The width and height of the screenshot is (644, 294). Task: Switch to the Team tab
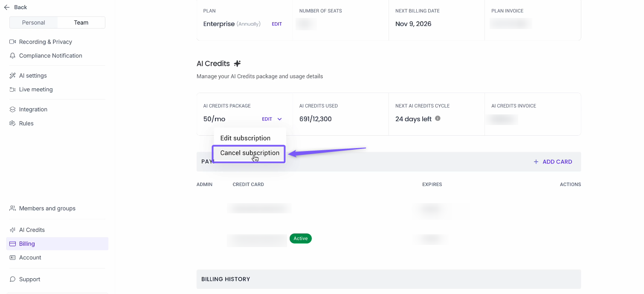[81, 23]
